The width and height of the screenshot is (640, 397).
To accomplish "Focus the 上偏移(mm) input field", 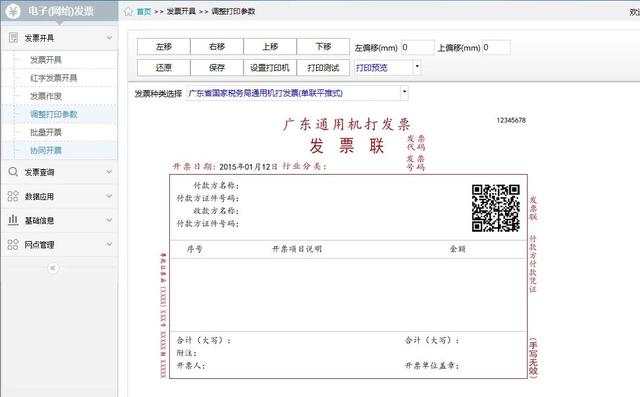I will coord(496,47).
